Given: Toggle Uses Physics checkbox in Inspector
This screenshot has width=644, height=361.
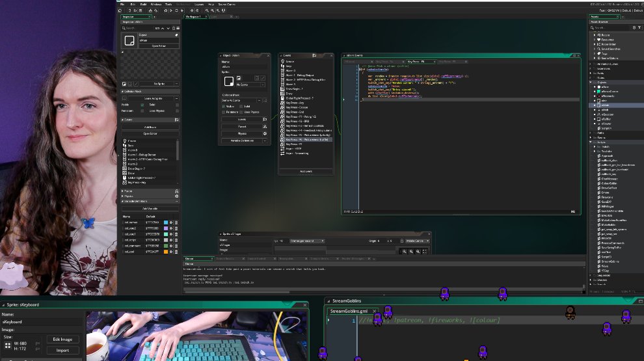Looking at the screenshot, I should click(x=177, y=111).
